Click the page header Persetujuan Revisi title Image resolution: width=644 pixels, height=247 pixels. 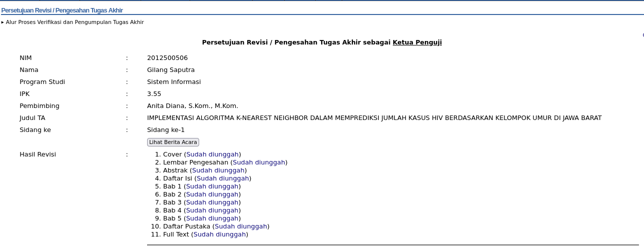62,10
